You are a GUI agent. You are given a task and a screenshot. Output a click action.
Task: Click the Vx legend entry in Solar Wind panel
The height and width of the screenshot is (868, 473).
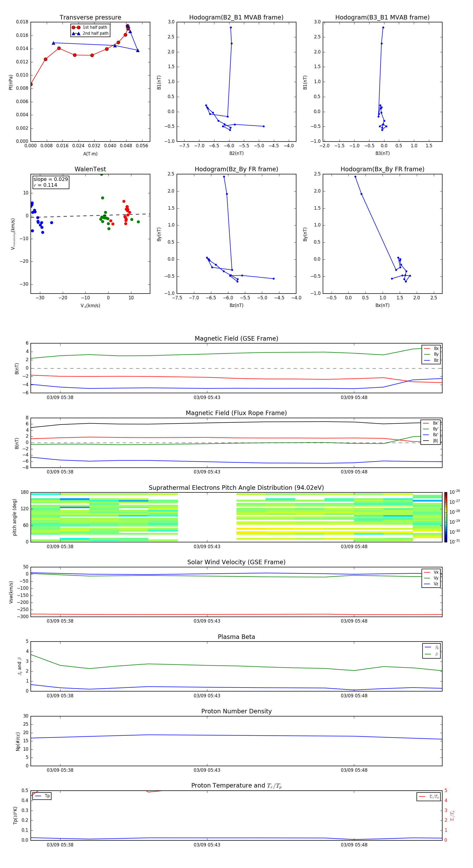coord(431,572)
